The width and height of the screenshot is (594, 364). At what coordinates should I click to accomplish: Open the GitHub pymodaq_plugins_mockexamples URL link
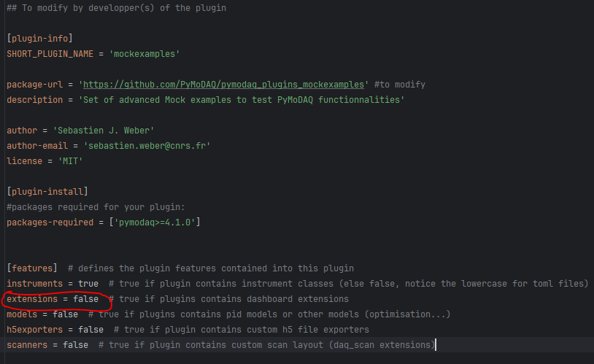(223, 85)
